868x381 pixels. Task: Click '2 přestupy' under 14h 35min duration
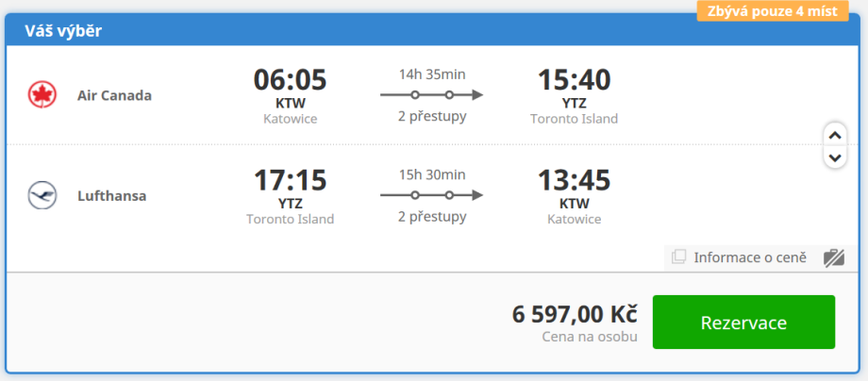click(431, 117)
